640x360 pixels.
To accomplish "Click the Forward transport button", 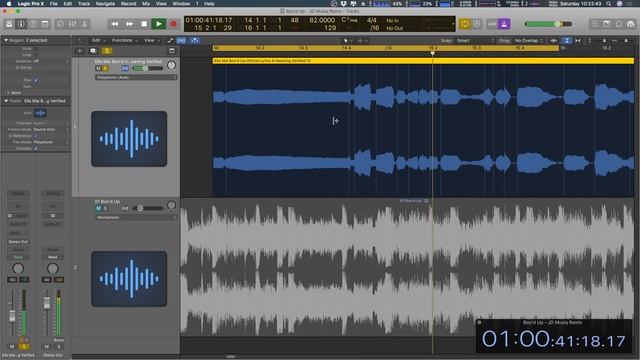I will point(129,24).
